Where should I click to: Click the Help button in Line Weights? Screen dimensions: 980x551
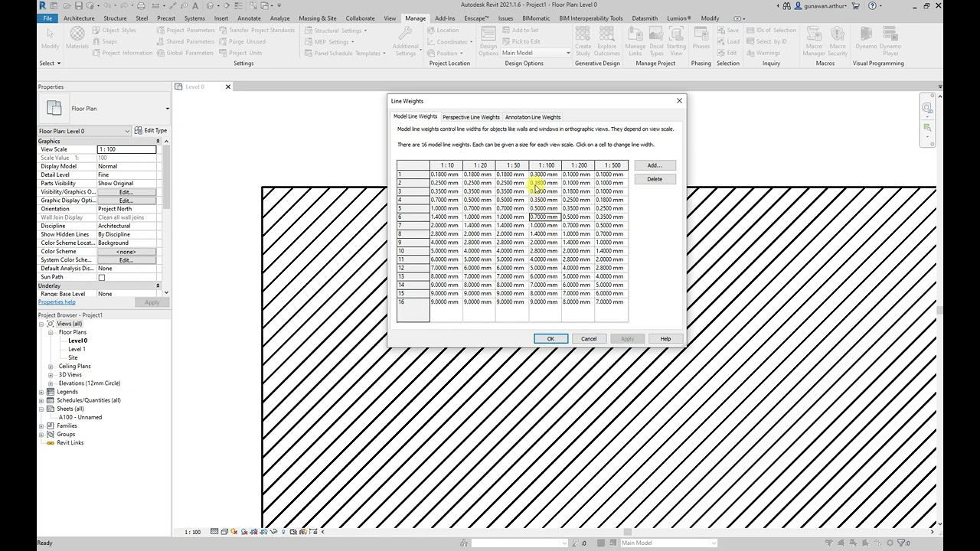pos(665,339)
